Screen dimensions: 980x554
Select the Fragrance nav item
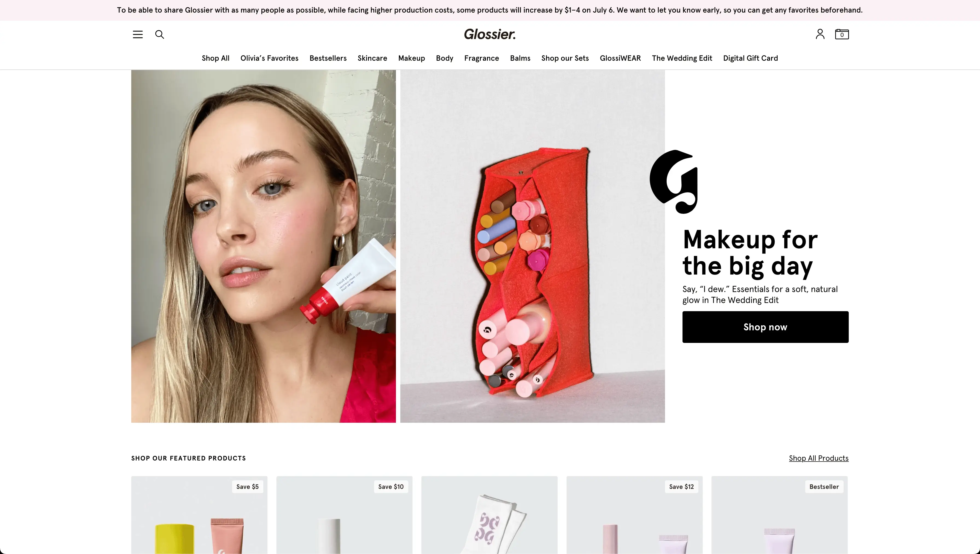(481, 58)
